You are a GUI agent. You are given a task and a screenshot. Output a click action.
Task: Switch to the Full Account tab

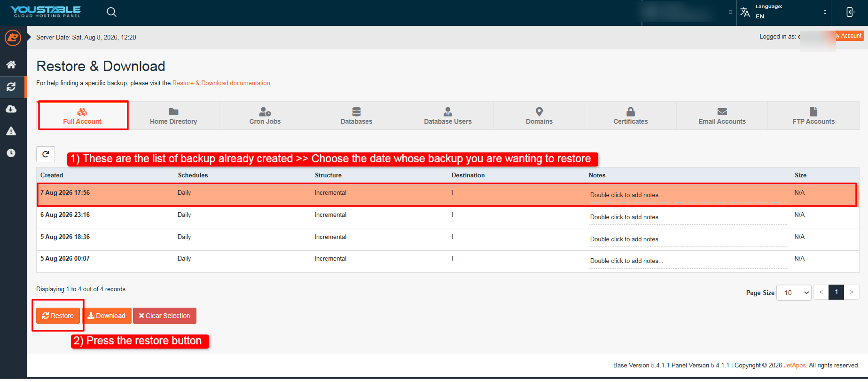pos(82,116)
